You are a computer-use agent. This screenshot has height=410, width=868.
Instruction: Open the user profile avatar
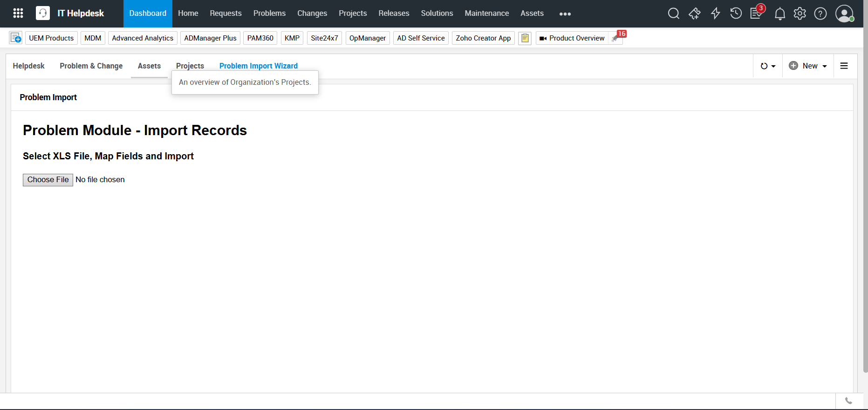(x=844, y=14)
